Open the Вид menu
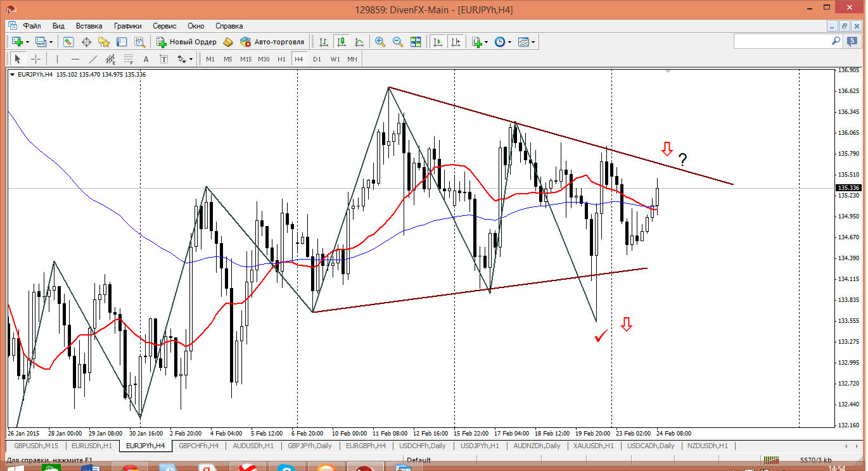 pos(58,26)
